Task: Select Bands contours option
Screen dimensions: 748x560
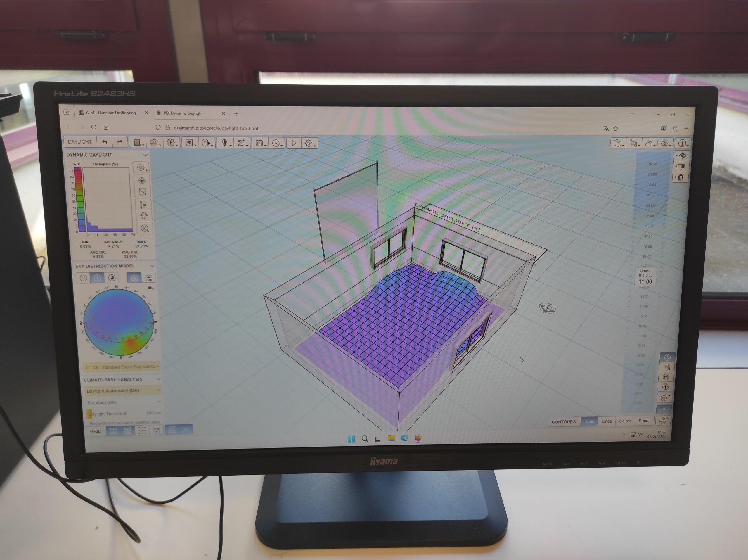Action: pyautogui.click(x=644, y=421)
